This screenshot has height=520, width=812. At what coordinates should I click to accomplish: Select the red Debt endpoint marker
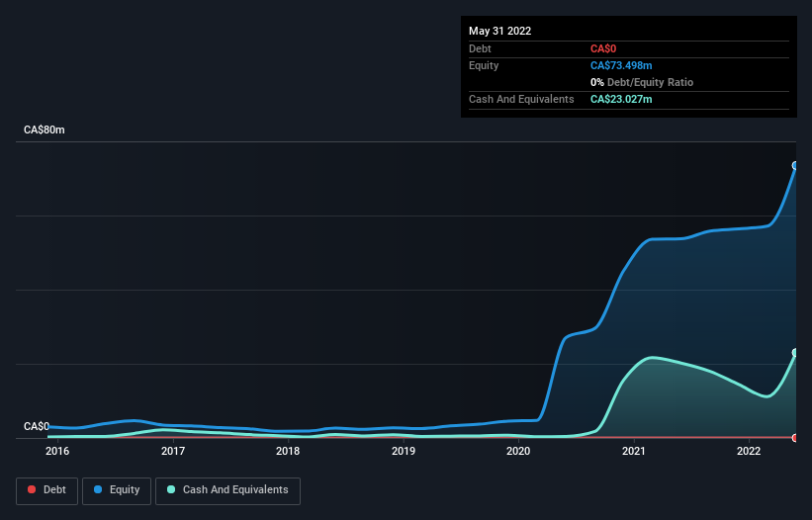pyautogui.click(x=795, y=438)
